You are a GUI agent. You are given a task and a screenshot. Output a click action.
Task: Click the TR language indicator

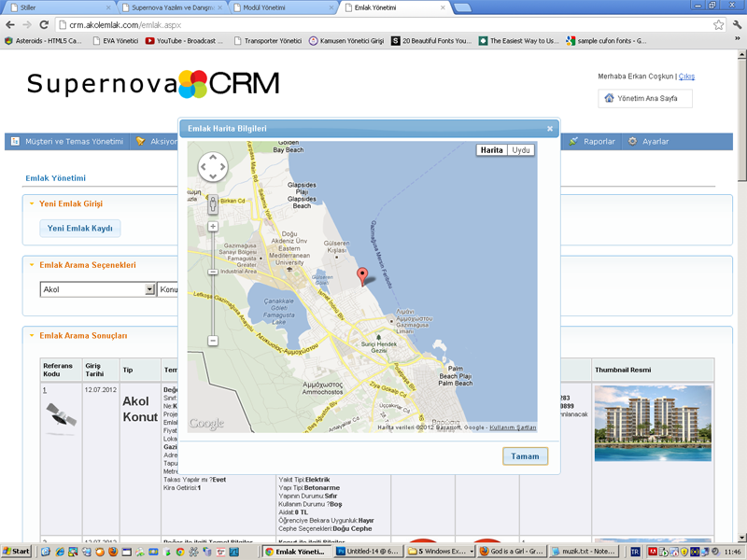(635, 552)
